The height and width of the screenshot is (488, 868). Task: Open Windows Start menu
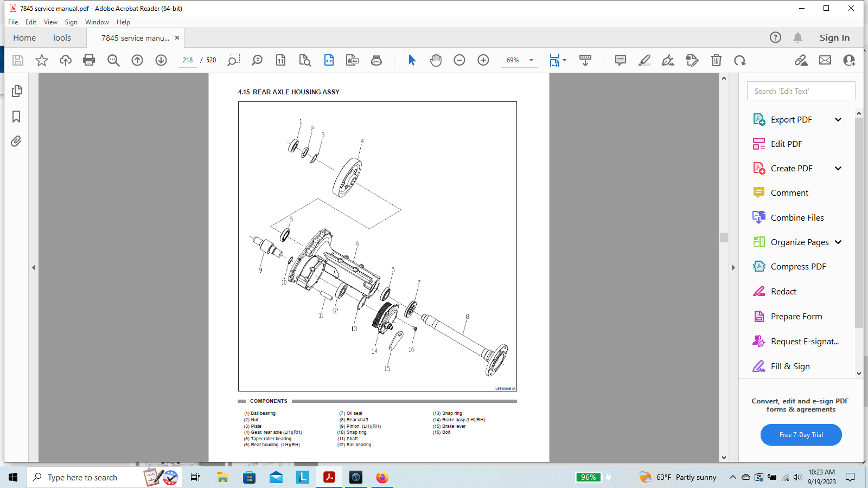(13, 477)
